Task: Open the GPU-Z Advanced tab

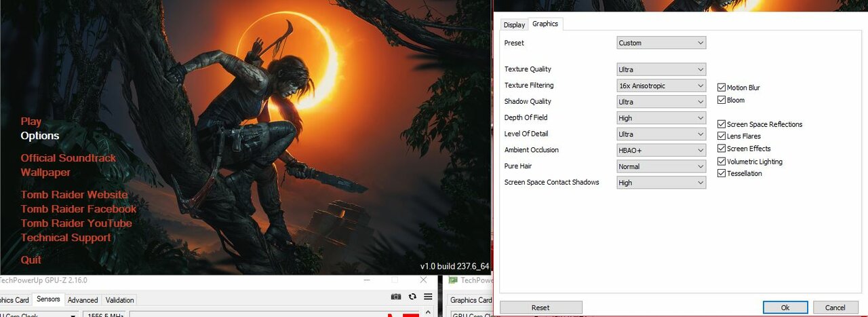Action: click(83, 300)
